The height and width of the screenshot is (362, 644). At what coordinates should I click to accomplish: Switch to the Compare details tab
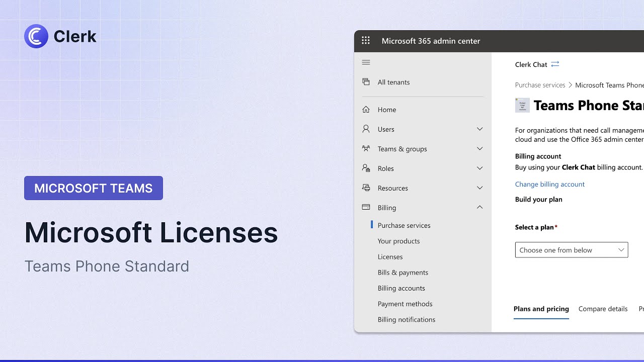[603, 309]
